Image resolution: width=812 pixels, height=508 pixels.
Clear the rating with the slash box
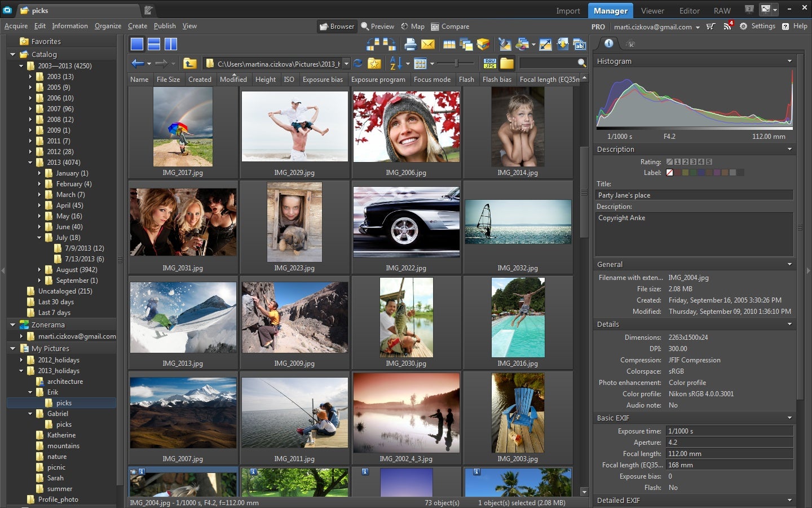[x=670, y=162]
